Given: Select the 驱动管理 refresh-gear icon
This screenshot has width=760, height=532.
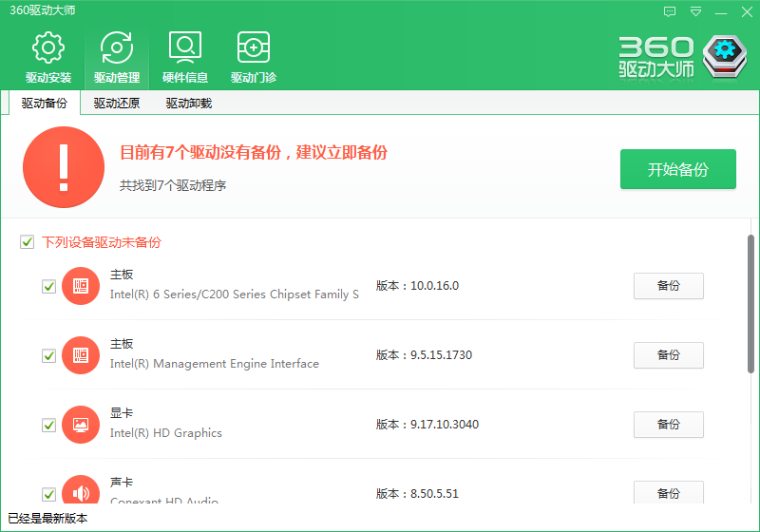Looking at the screenshot, I should click(x=117, y=47).
